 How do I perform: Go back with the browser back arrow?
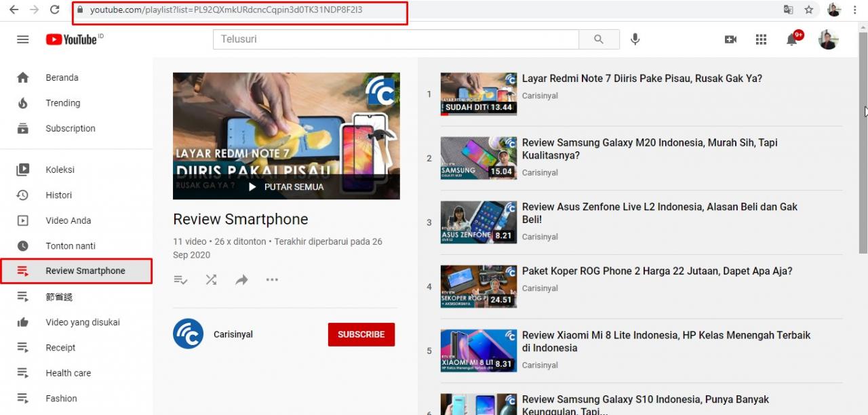pos(14,10)
